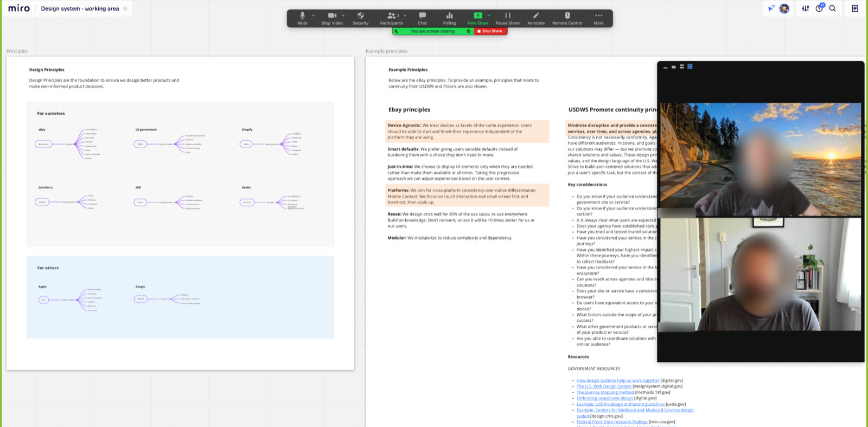The height and width of the screenshot is (427, 868).
Task: Select the 'Example principles' frame label
Action: [x=386, y=52]
